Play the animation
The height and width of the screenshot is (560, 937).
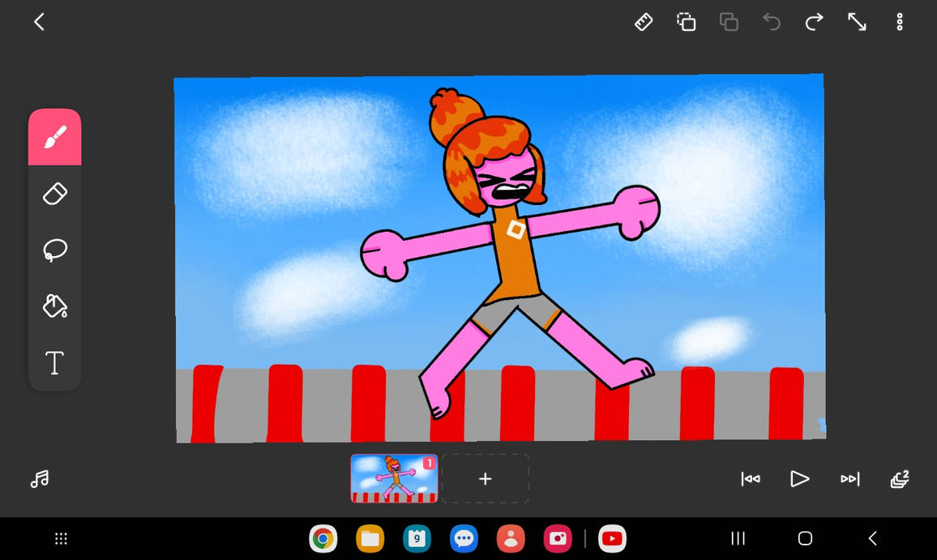click(x=799, y=479)
